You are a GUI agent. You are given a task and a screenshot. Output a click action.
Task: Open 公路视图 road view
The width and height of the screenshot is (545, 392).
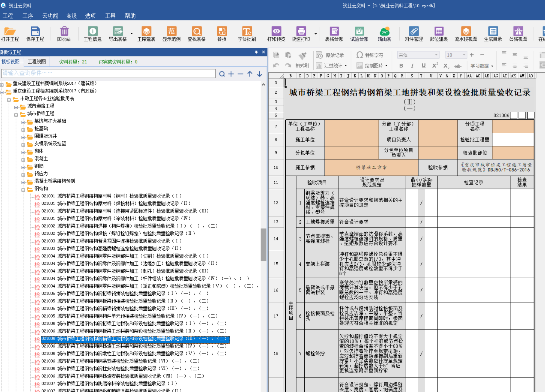pyautogui.click(x=518, y=34)
